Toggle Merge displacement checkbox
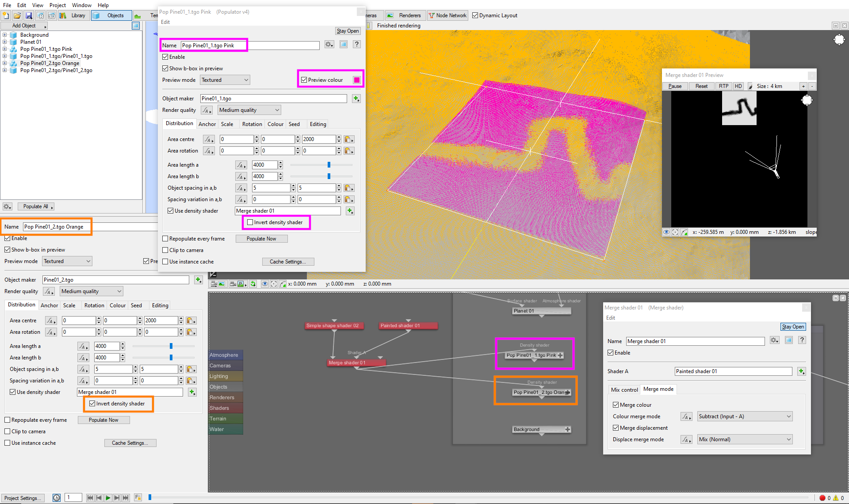 point(616,428)
